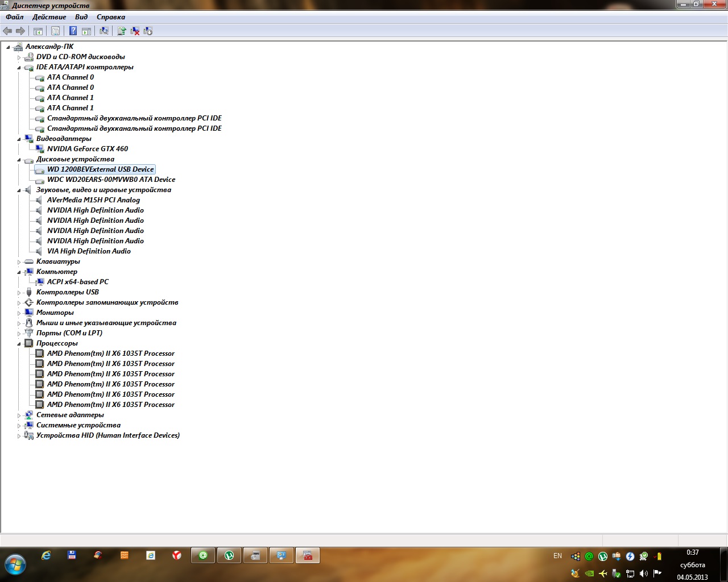This screenshot has width=728, height=582.
Task: Collapse IDE ATA/ATAPI контроллеры node
Action: click(x=19, y=68)
